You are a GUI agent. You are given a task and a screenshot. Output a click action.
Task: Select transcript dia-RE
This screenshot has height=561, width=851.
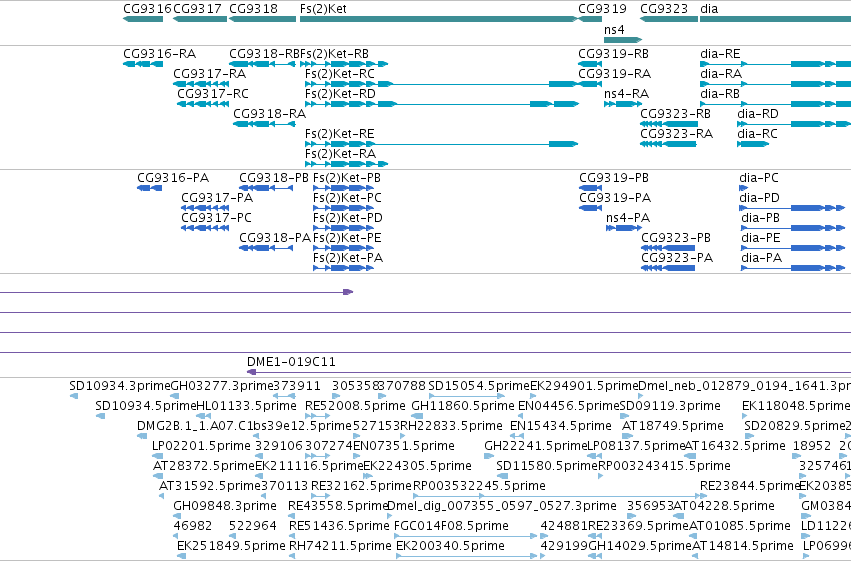point(776,64)
